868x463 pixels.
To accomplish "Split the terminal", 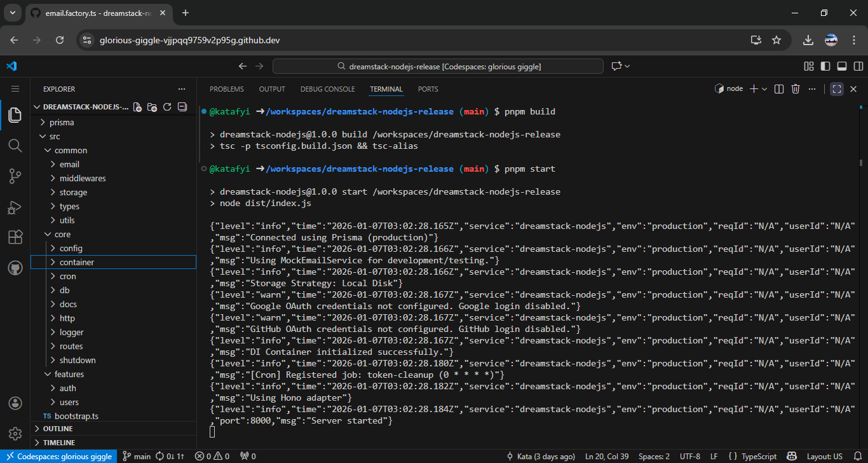I will [780, 89].
